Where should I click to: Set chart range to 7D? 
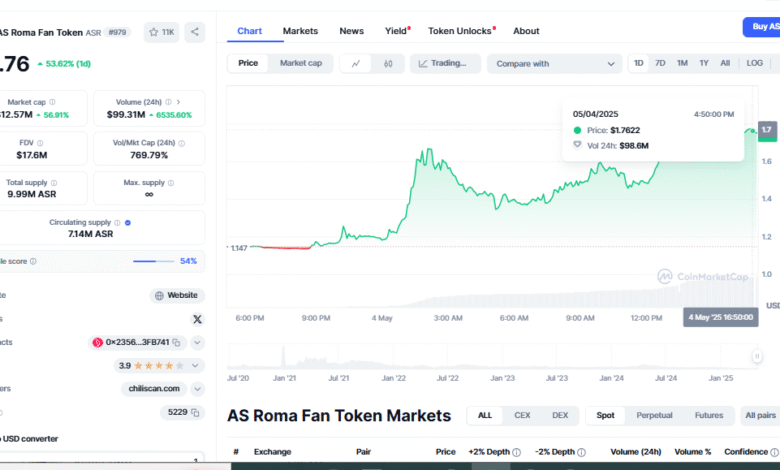click(660, 63)
